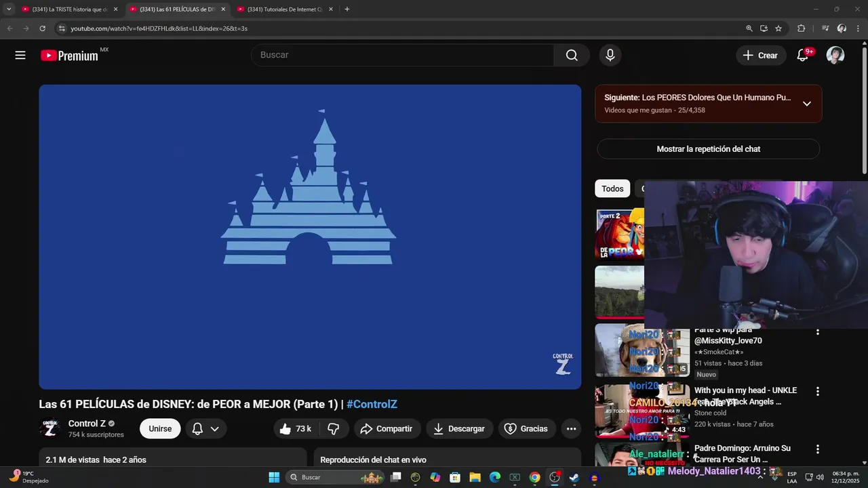Close the Las 61 PELÍCULAS tab
Image resolution: width=868 pixels, height=488 pixels.
point(223,9)
